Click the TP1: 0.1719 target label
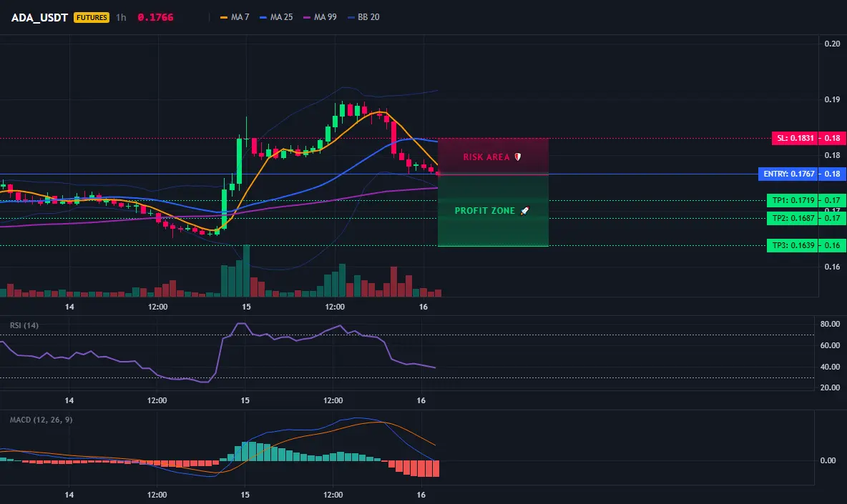The width and height of the screenshot is (847, 504). click(x=793, y=200)
